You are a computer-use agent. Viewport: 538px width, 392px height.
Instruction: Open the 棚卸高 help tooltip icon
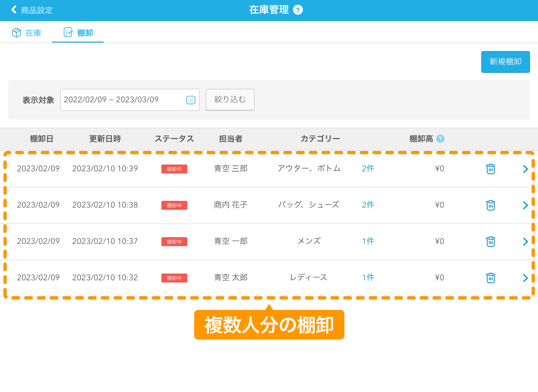click(440, 139)
